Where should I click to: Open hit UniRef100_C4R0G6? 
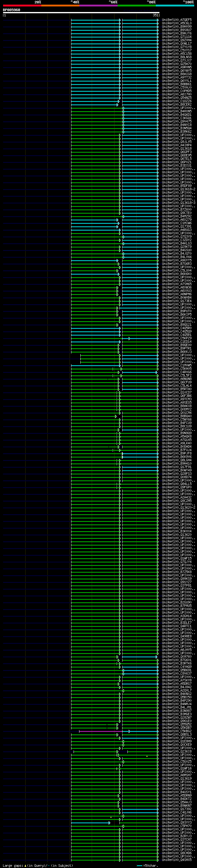point(177,372)
